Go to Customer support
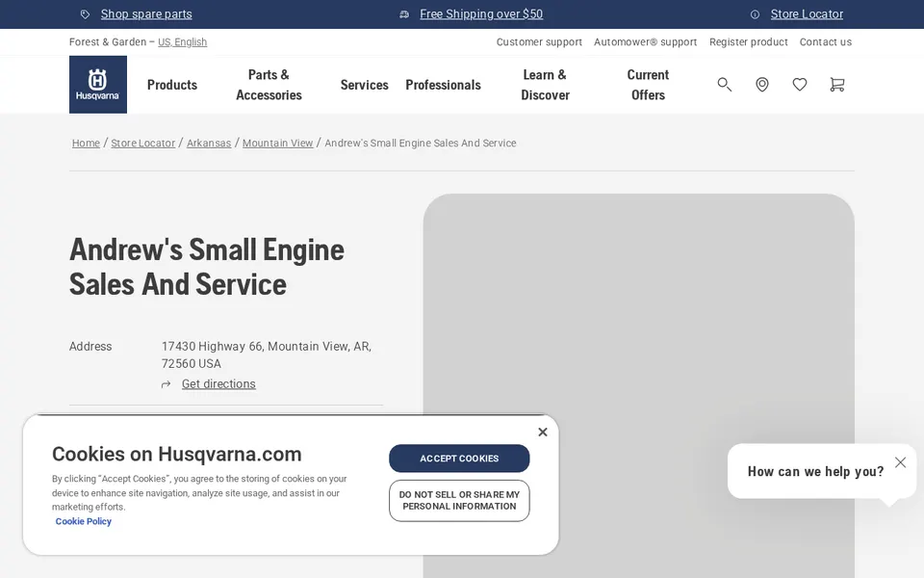The width and height of the screenshot is (924, 578). click(539, 41)
